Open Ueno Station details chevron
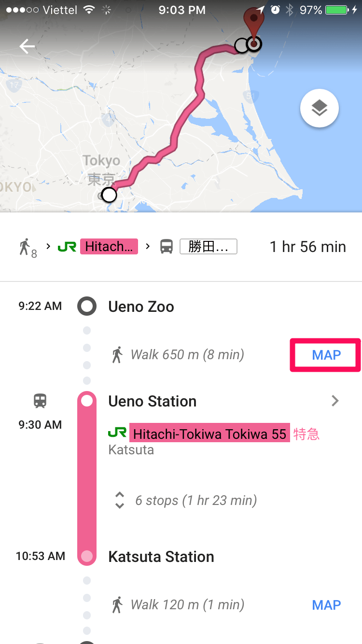 tap(335, 401)
